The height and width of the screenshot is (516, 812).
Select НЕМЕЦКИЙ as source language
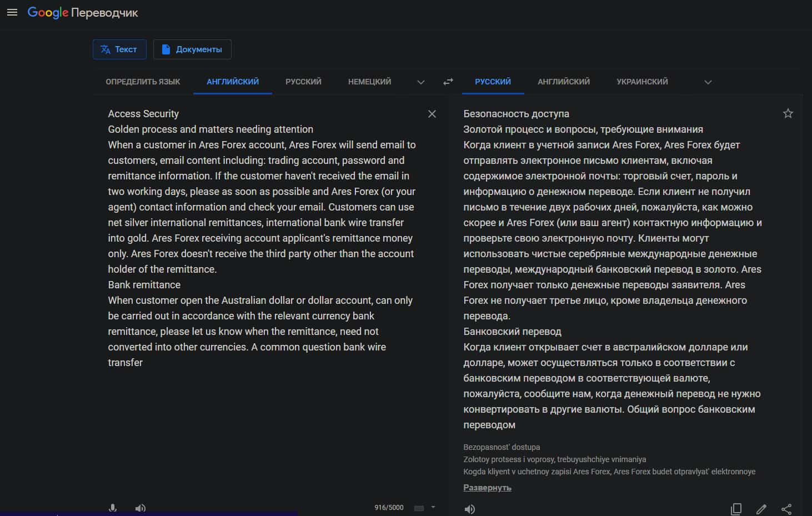coord(369,82)
